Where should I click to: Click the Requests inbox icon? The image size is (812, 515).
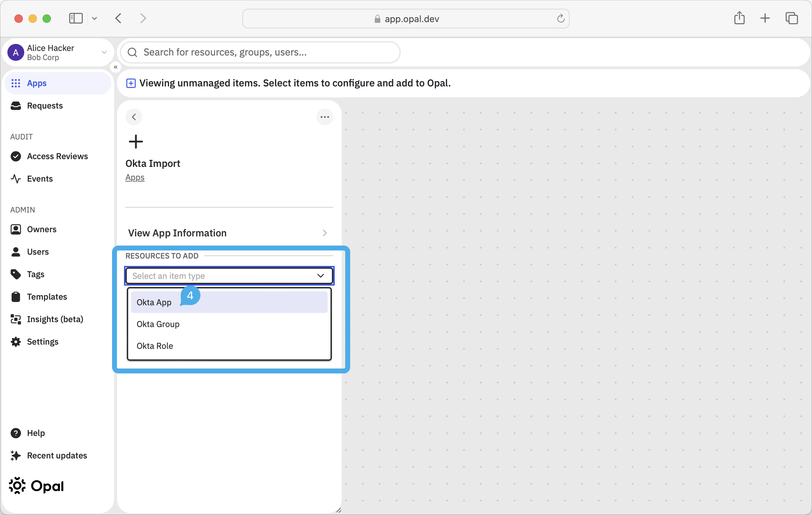pyautogui.click(x=16, y=106)
